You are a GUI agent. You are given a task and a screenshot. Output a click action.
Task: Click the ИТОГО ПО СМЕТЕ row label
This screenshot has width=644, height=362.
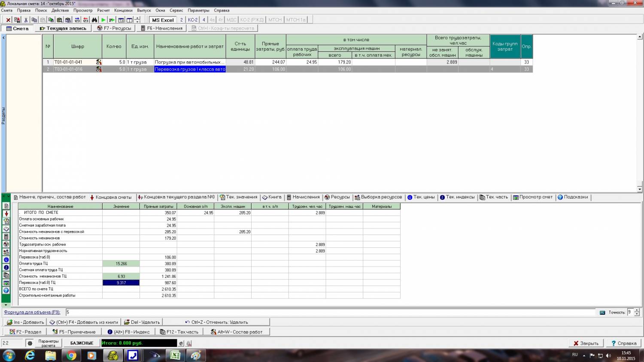41,213
